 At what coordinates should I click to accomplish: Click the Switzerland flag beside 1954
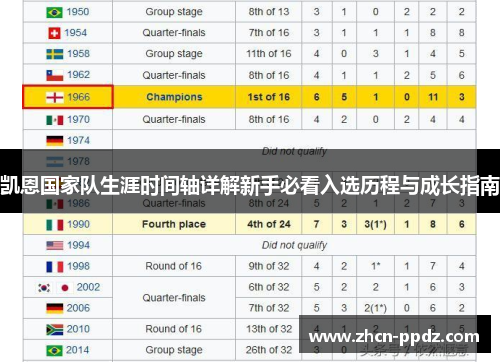pyautogui.click(x=54, y=33)
